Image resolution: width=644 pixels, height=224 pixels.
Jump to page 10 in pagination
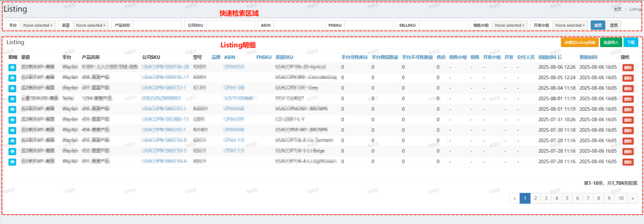(x=621, y=198)
